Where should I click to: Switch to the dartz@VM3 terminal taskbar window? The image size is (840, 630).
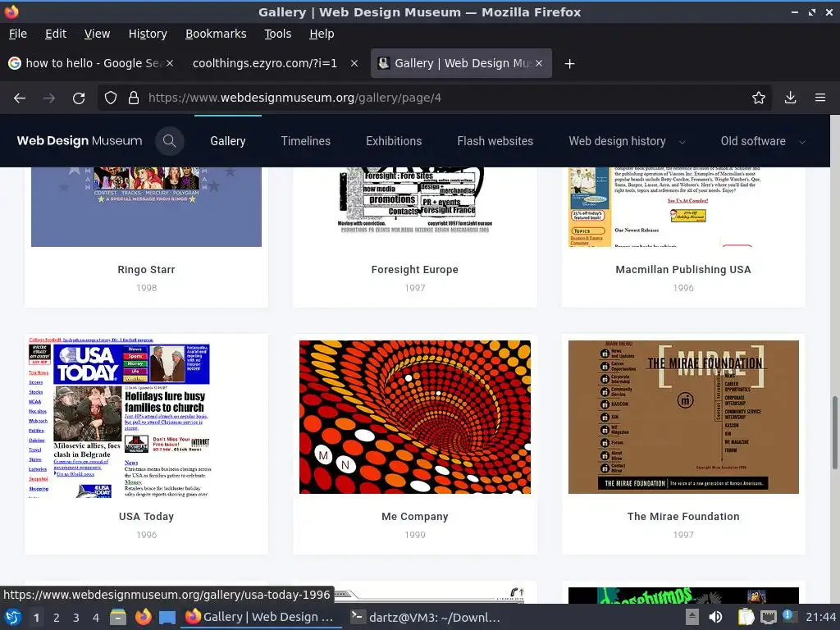[426, 617]
